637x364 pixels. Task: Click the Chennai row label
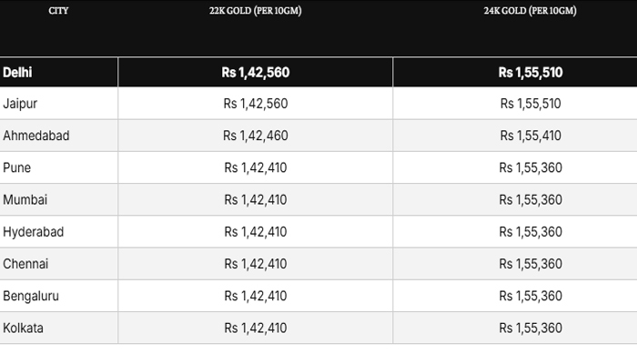pyautogui.click(x=26, y=264)
